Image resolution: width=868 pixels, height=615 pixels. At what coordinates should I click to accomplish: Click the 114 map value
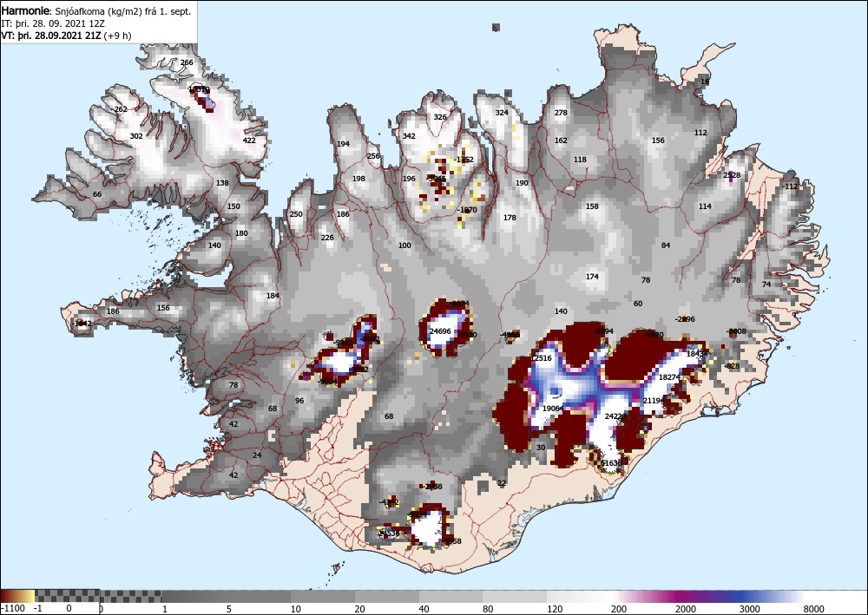[705, 206]
